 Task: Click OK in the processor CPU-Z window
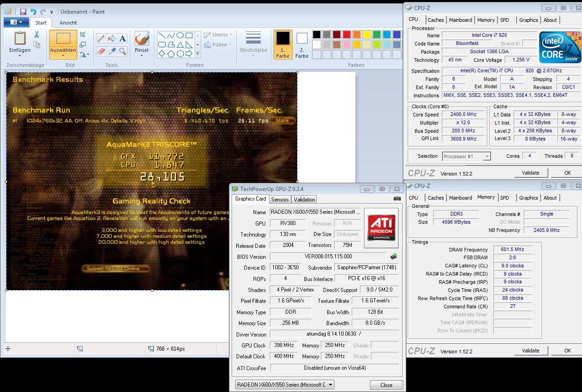(x=567, y=173)
